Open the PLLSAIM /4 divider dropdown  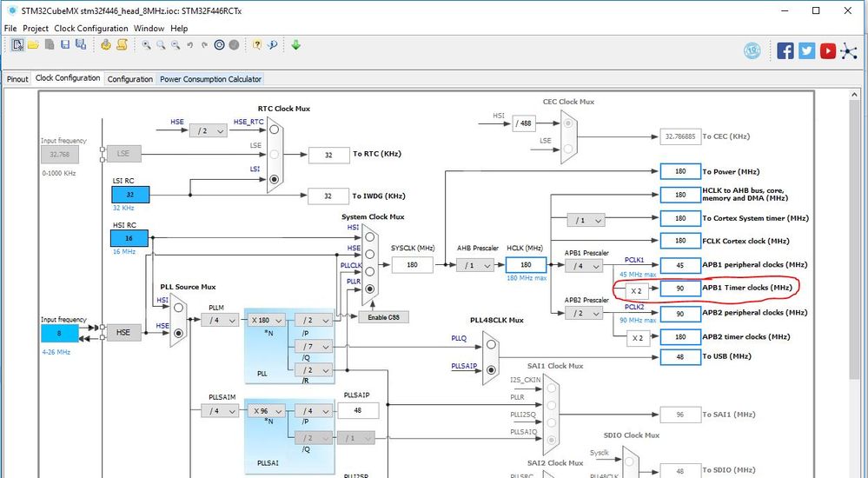[x=220, y=412]
